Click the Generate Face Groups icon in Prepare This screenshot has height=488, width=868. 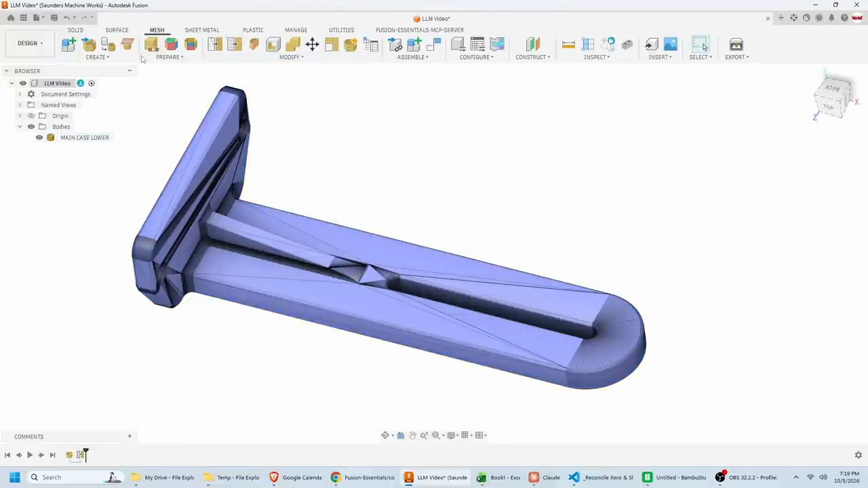(171, 44)
